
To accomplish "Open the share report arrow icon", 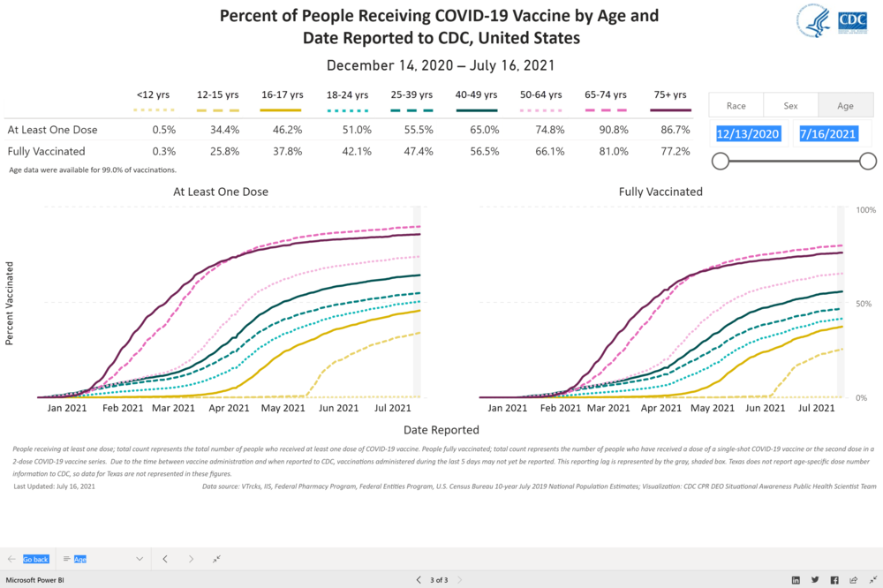I will [852, 579].
